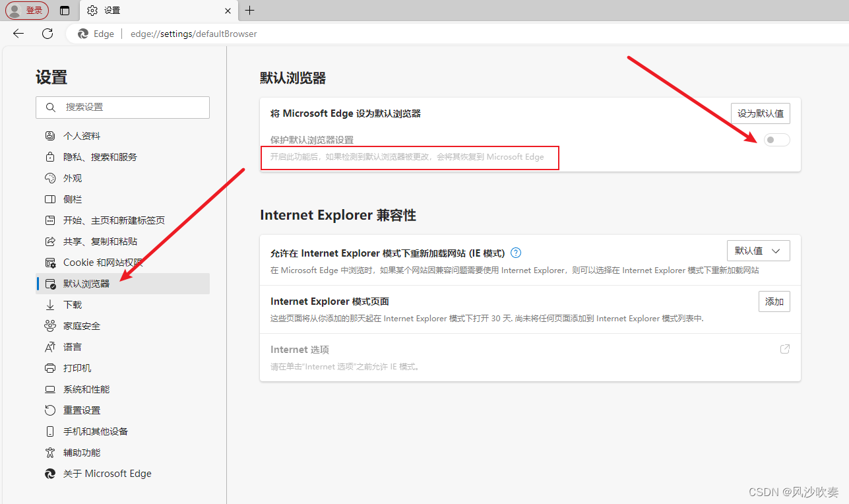Open the 默认值 dropdown for IE mode
The image size is (849, 504).
point(759,251)
